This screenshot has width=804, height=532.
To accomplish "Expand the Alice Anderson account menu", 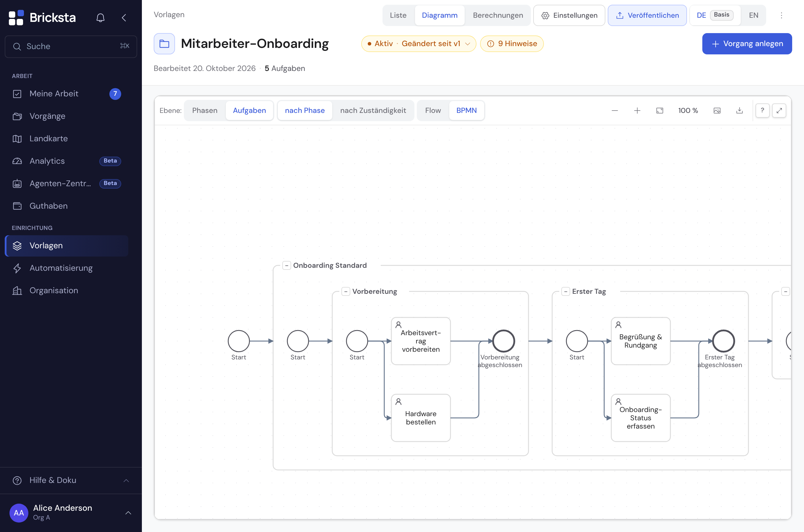I will pos(71,513).
